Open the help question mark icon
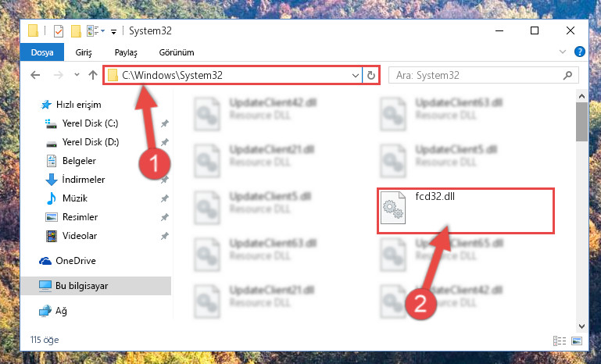 pyautogui.click(x=580, y=52)
